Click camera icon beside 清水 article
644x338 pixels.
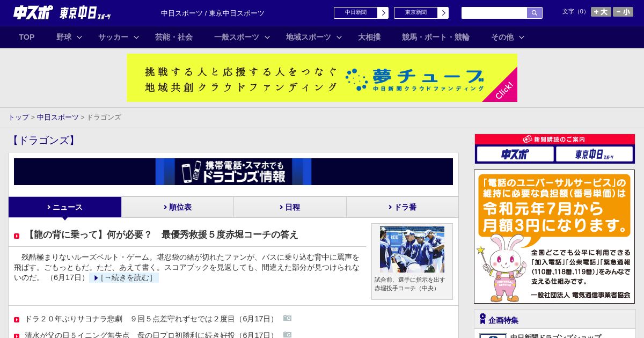click(287, 334)
